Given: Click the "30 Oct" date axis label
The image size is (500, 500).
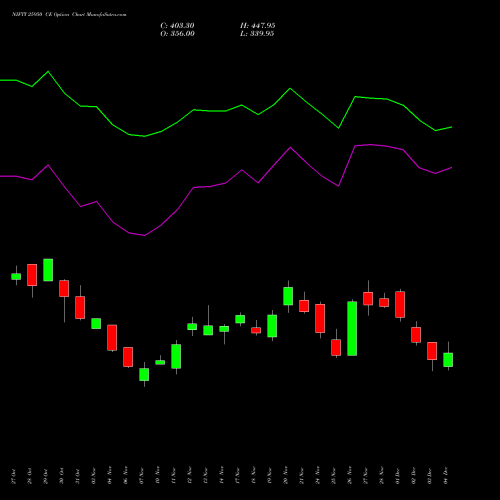Looking at the screenshot, I should pyautogui.click(x=62, y=476).
